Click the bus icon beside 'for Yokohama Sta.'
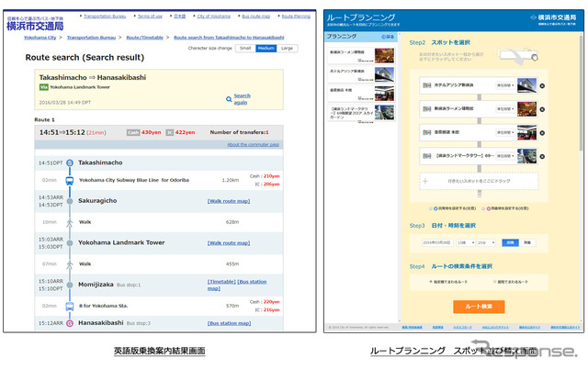This screenshot has height=369, width=588. pos(70,306)
